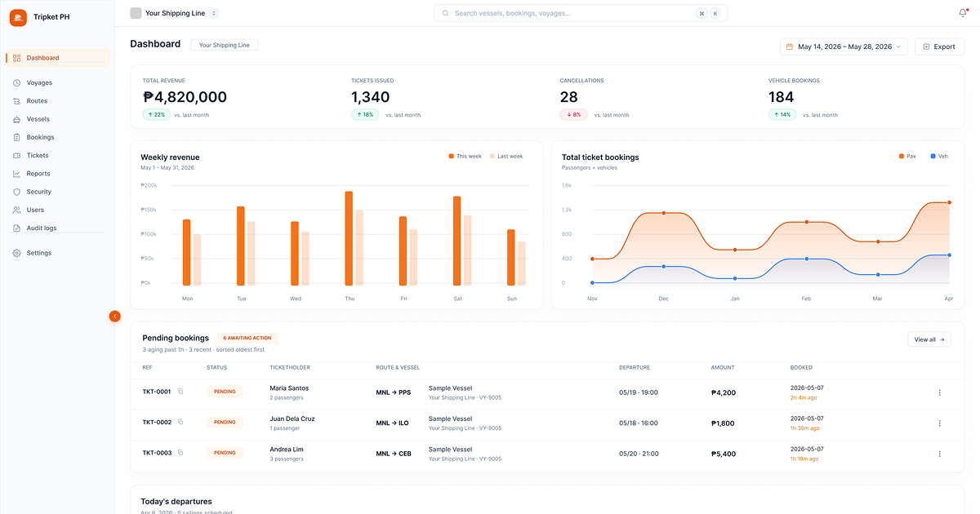Click the Audit logs document icon
Image resolution: width=980 pixels, height=514 pixels.
click(17, 228)
